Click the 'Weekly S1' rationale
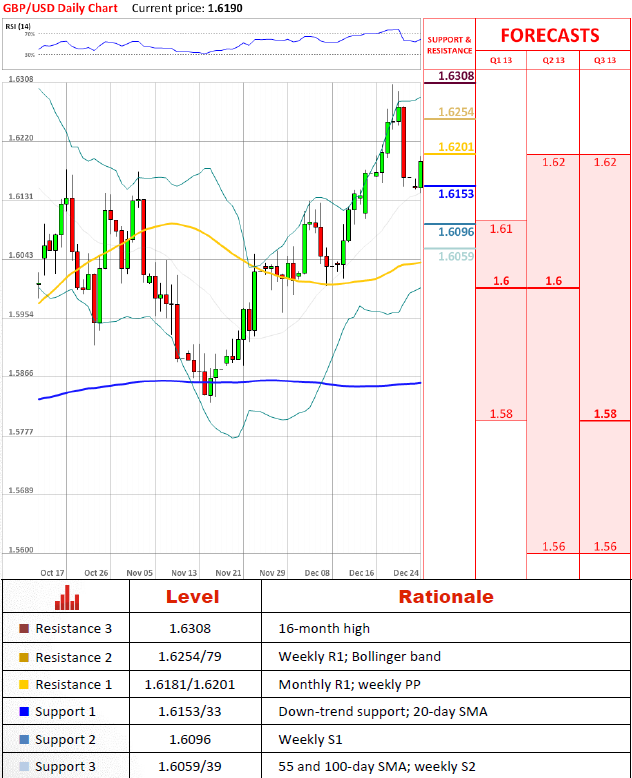The width and height of the screenshot is (632, 778). [311, 740]
